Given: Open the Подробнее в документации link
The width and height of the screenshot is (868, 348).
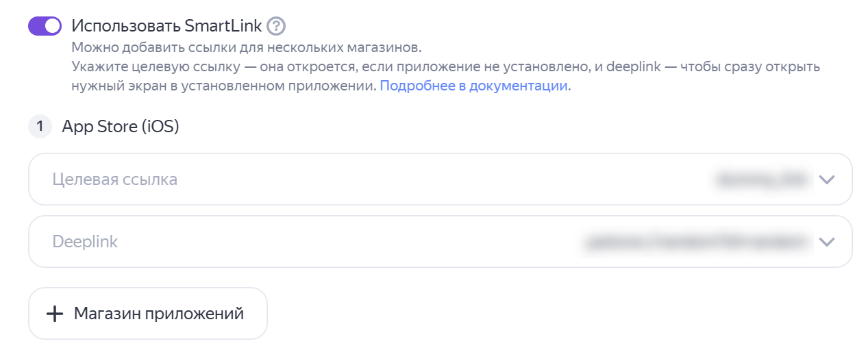Looking at the screenshot, I should click(473, 86).
